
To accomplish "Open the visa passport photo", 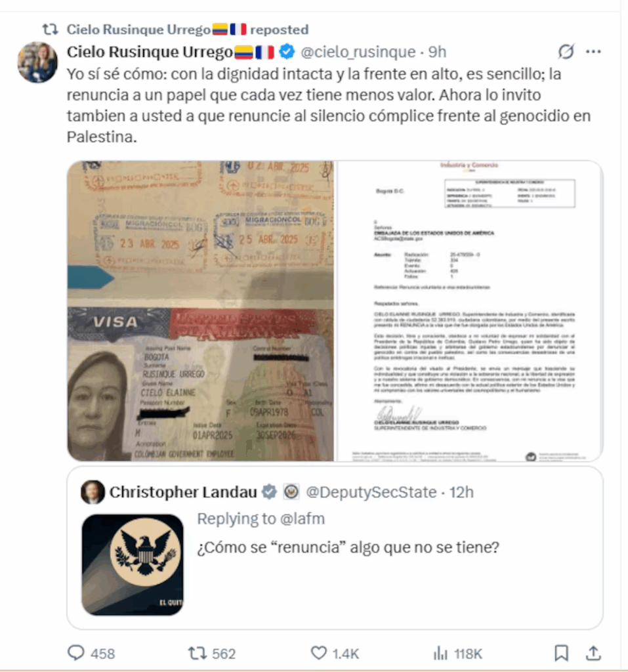I will [201, 311].
